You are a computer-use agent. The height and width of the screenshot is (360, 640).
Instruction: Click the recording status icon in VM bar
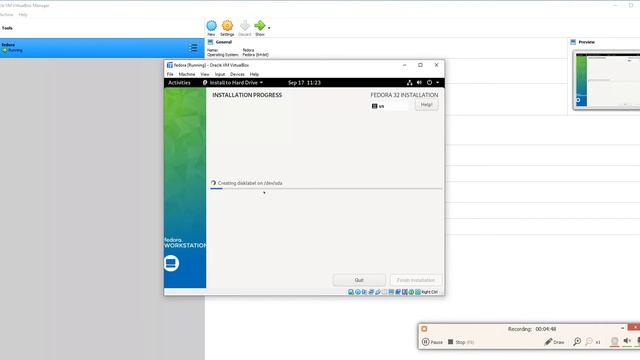pyautogui.click(x=398, y=292)
